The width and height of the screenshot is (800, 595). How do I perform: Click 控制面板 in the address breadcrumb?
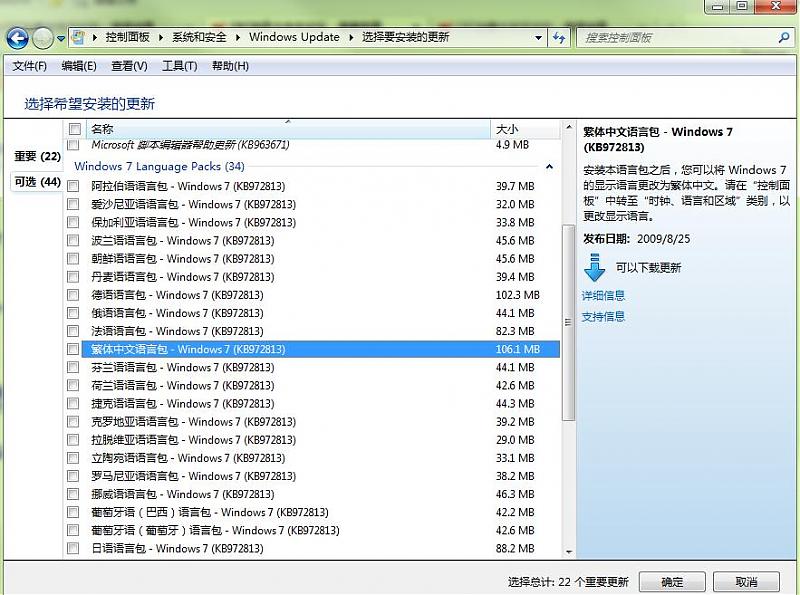click(x=128, y=37)
